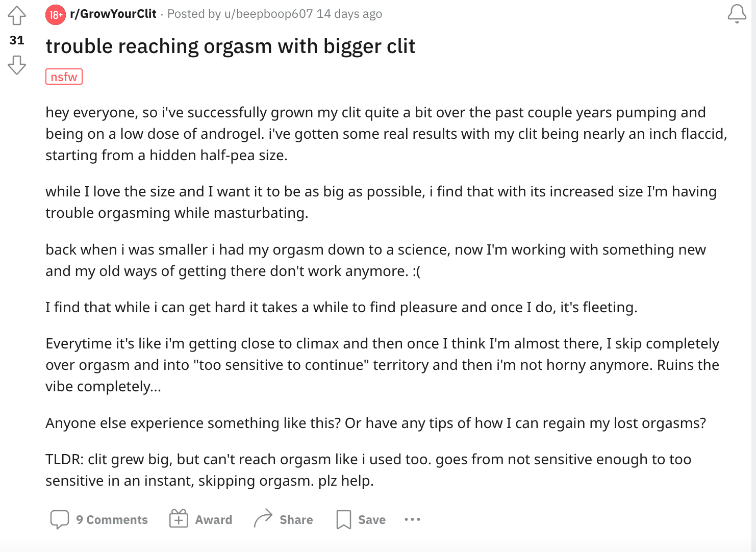Click the vote score showing 31

click(x=17, y=40)
